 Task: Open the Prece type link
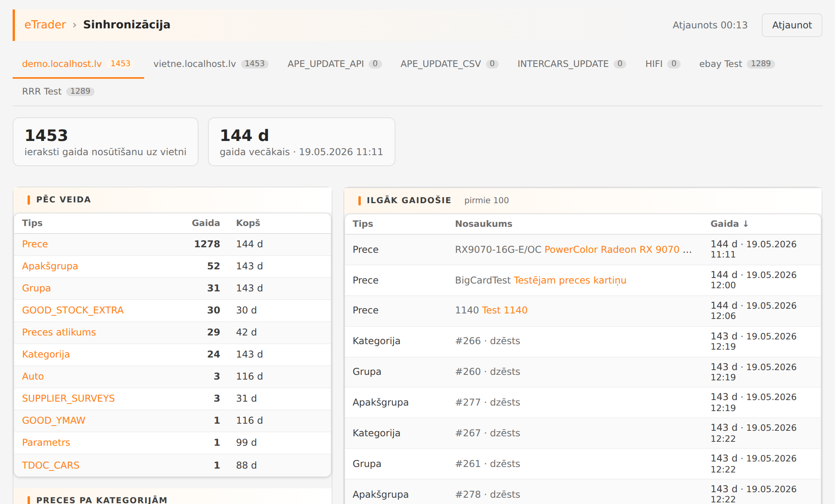35,244
